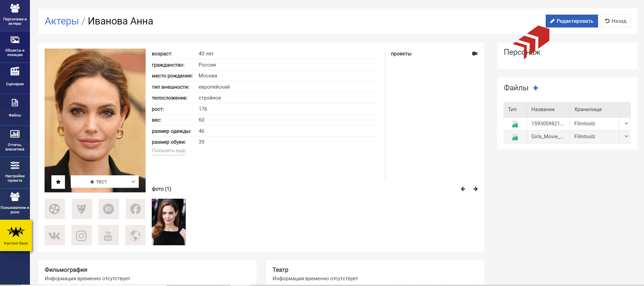The width and height of the screenshot is (644, 286).
Task: Open Отчеты, аналитика sidebar section
Action: click(x=15, y=141)
